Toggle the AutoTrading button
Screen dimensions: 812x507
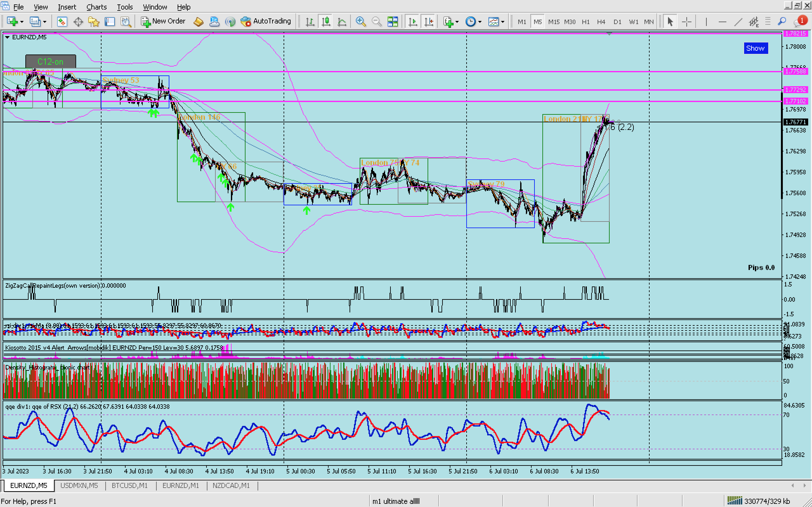tap(266, 22)
